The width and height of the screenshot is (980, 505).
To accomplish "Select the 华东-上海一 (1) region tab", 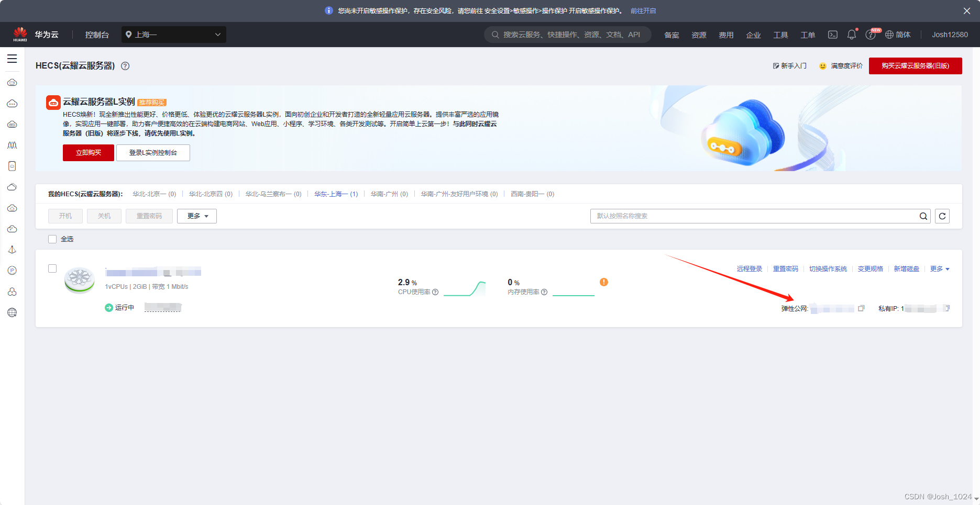I will [x=336, y=194].
